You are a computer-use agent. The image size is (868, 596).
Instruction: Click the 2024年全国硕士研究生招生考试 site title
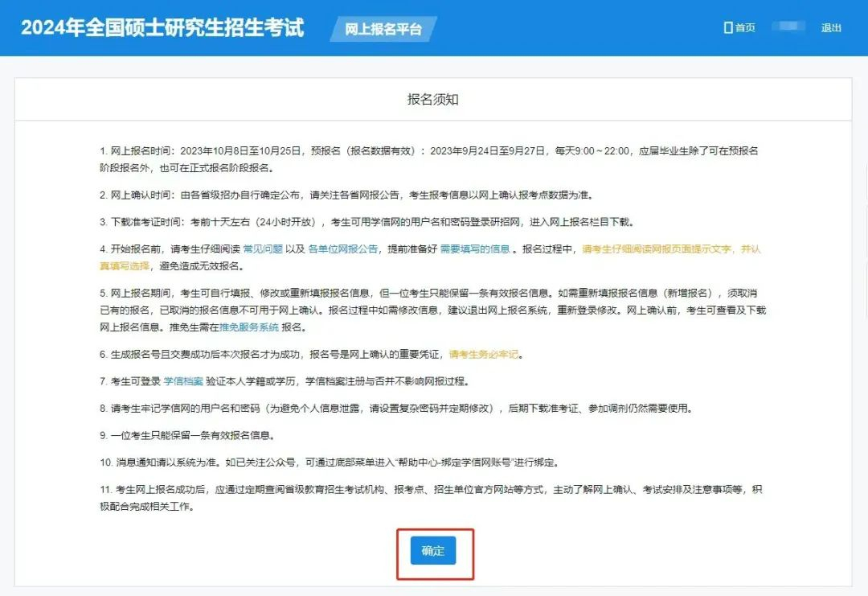(x=162, y=28)
